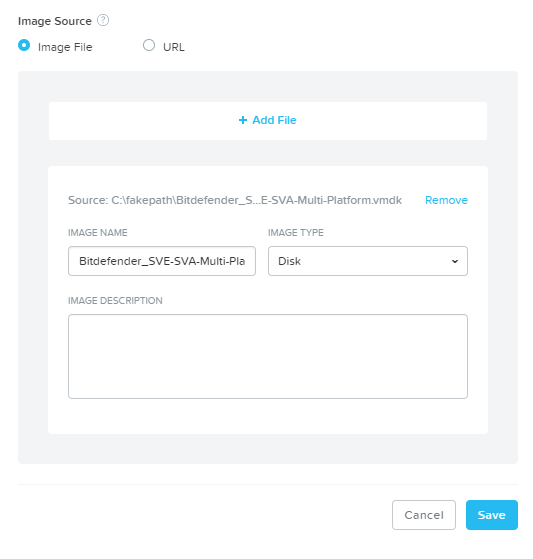Click the Source fakepath file path text
The width and height of the screenshot is (533, 559).
(235, 200)
